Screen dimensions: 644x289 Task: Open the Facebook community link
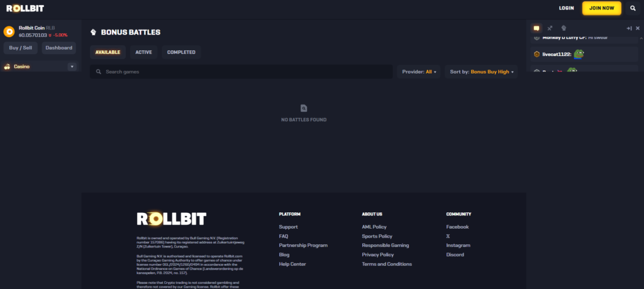coord(458,227)
